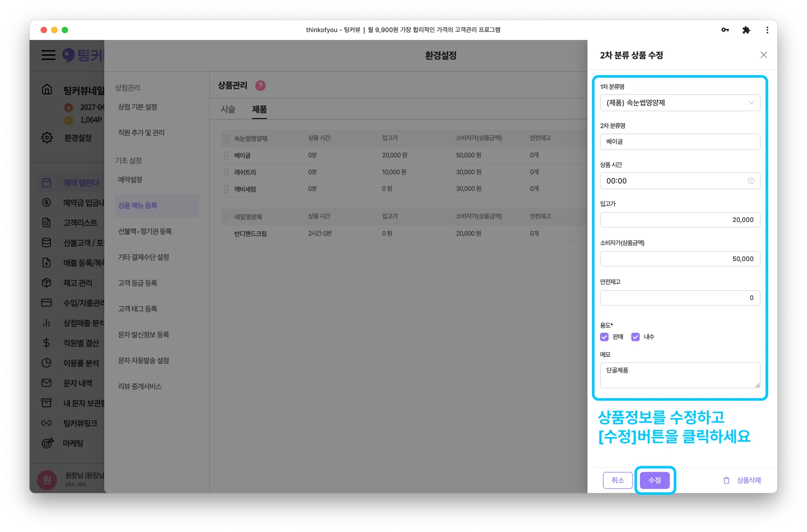
Task: Click the 문자 내역 envelope icon
Action: (46, 383)
